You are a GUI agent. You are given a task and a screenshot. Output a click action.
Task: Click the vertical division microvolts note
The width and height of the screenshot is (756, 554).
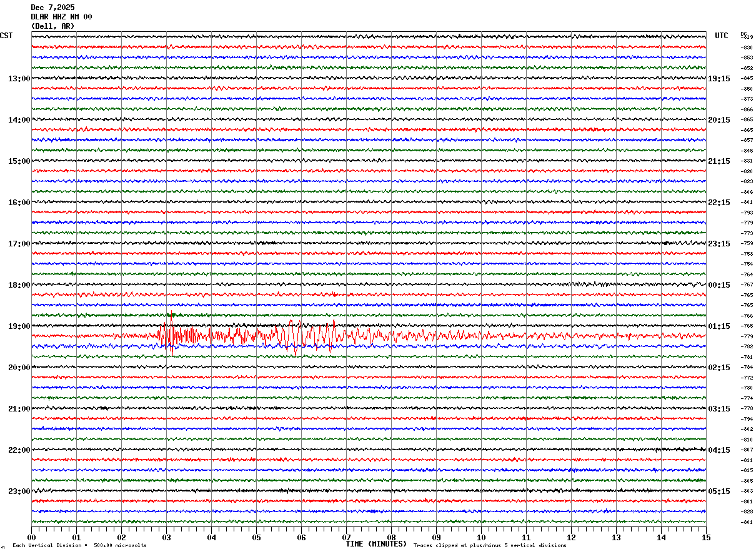point(79,546)
